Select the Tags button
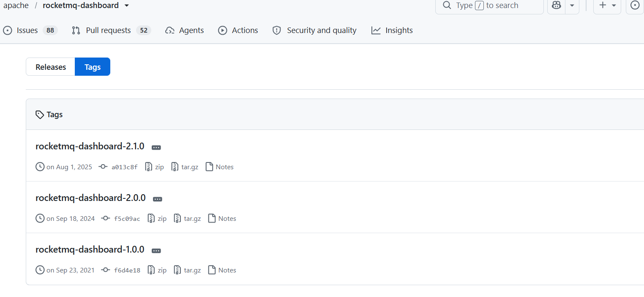Screen dimensions: 644x297 93,67
